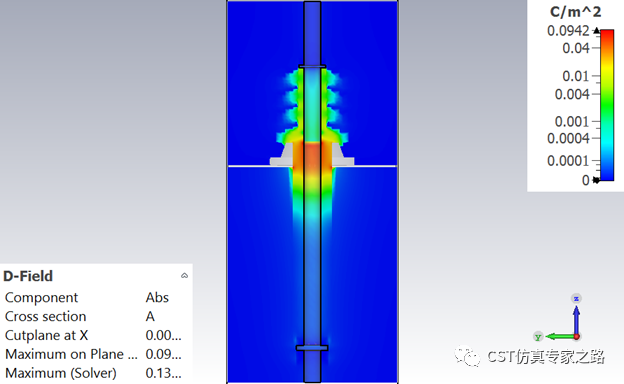The height and width of the screenshot is (384, 624).
Task: Select the Cross section A value
Action: tap(150, 316)
